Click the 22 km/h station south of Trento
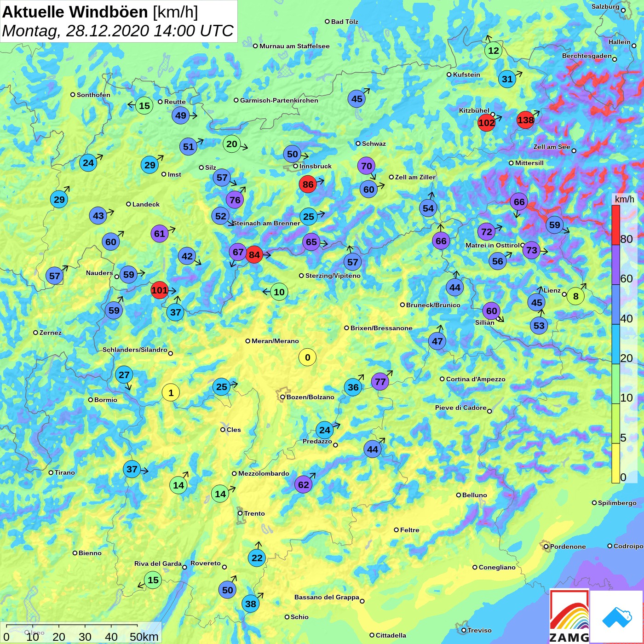 (257, 558)
